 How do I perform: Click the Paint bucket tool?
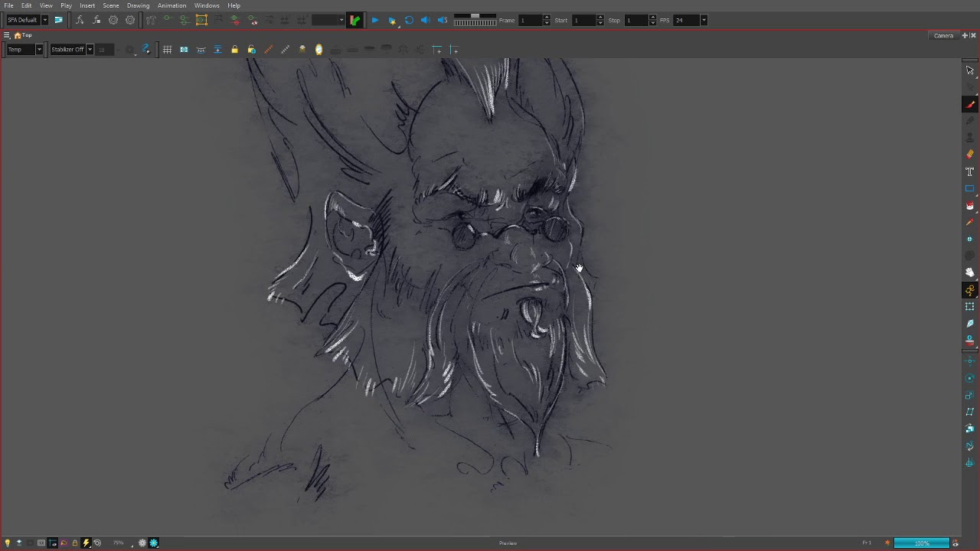970,206
